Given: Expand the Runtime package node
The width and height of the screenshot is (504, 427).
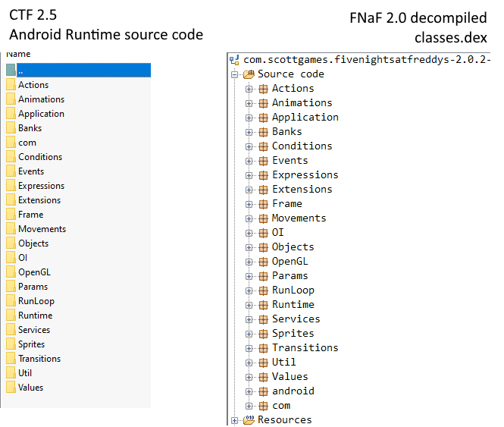Looking at the screenshot, I should (249, 305).
